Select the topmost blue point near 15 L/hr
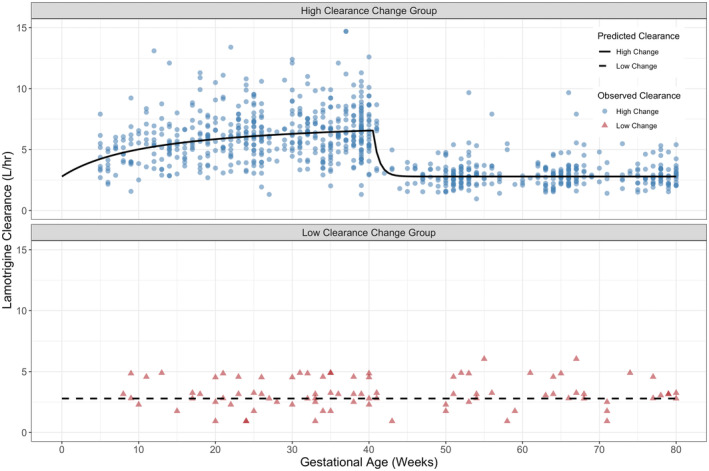Screen dimensions: 709x471 346,31
